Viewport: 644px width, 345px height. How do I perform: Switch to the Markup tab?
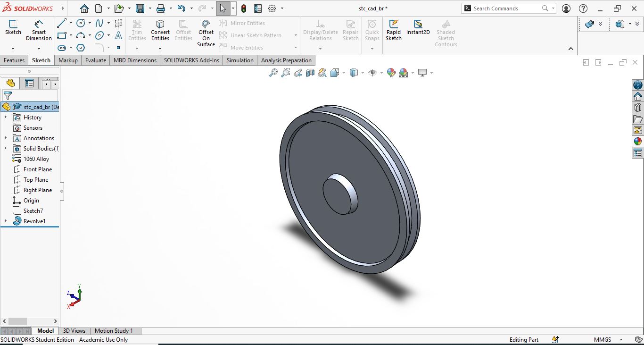(68, 60)
